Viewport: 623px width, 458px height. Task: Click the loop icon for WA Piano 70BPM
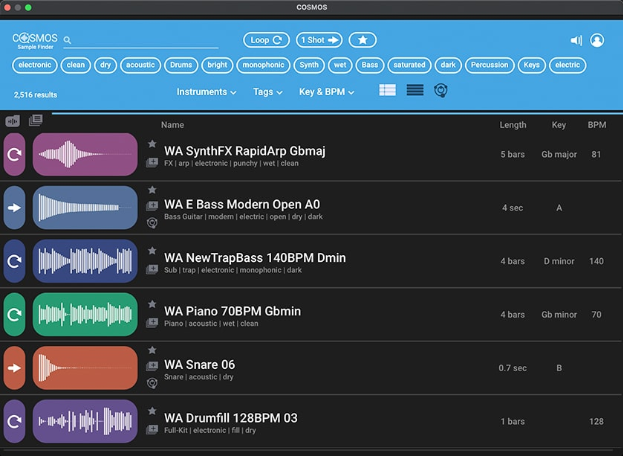14,315
